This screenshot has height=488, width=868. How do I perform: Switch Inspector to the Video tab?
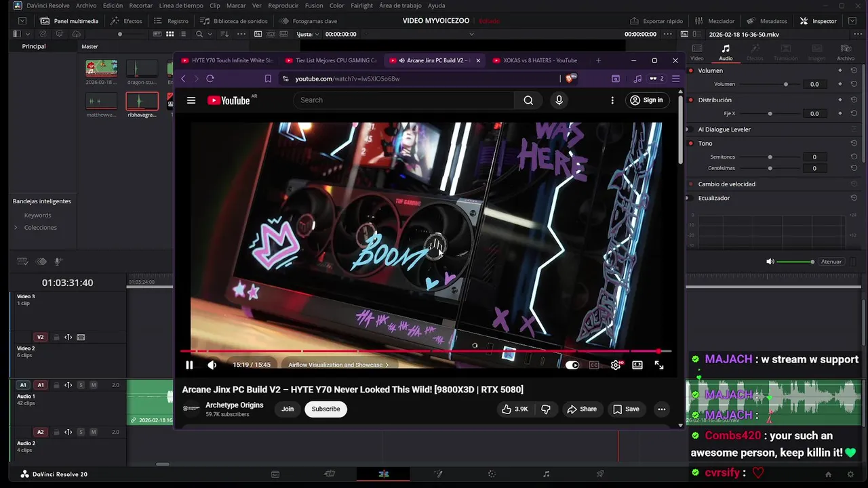pyautogui.click(x=697, y=52)
